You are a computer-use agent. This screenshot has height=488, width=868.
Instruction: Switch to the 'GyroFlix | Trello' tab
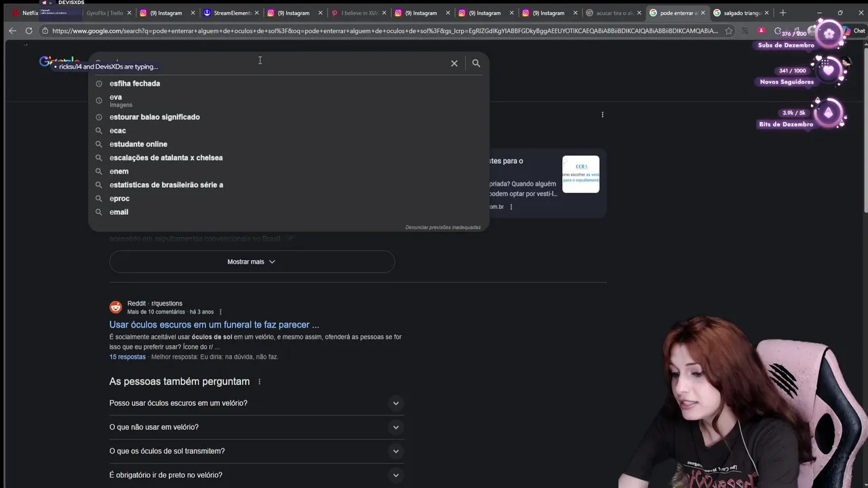point(103,13)
